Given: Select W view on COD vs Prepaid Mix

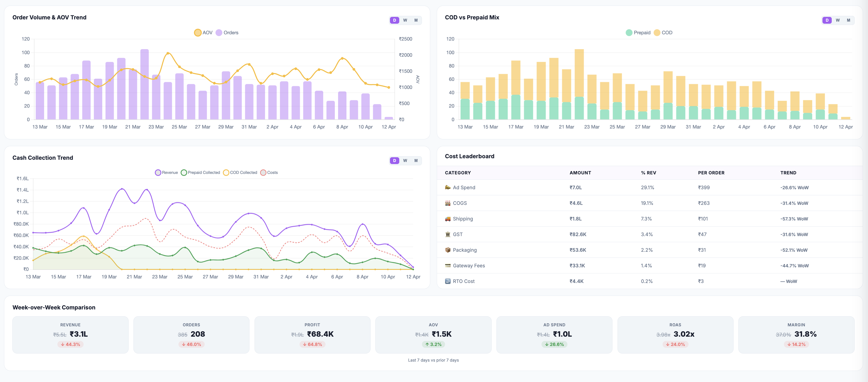Looking at the screenshot, I should tap(838, 20).
